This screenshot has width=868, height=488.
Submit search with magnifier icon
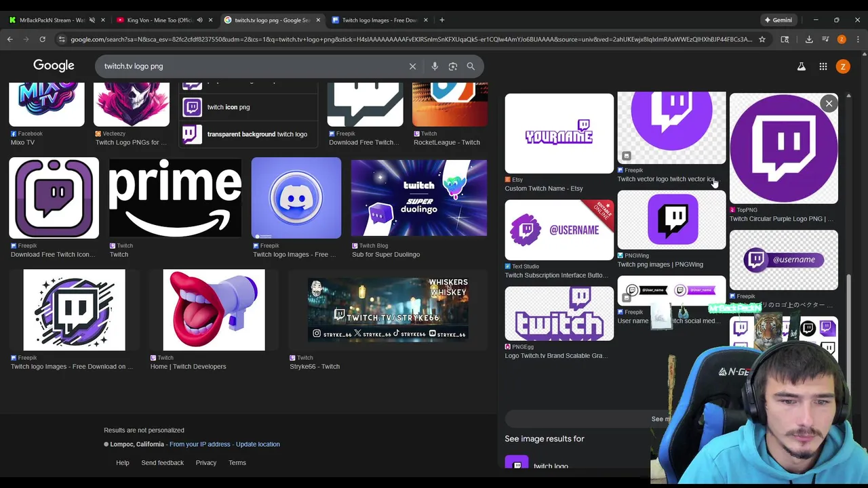coord(471,66)
